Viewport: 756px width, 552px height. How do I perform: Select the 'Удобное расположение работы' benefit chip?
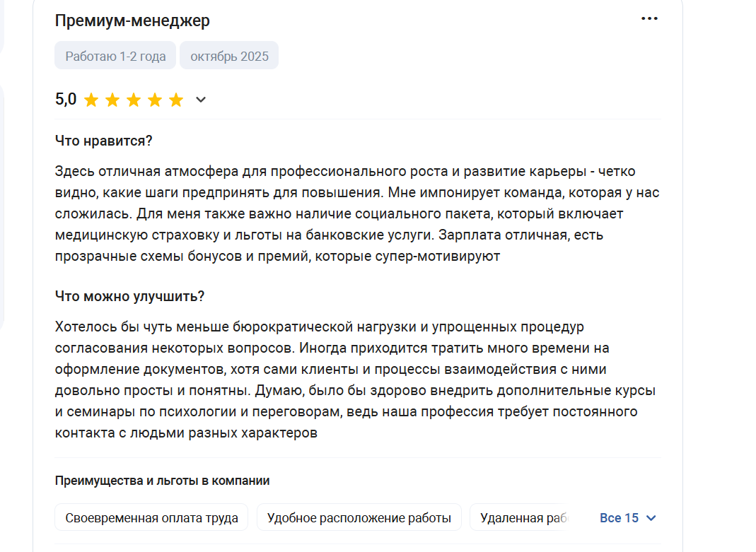(359, 517)
